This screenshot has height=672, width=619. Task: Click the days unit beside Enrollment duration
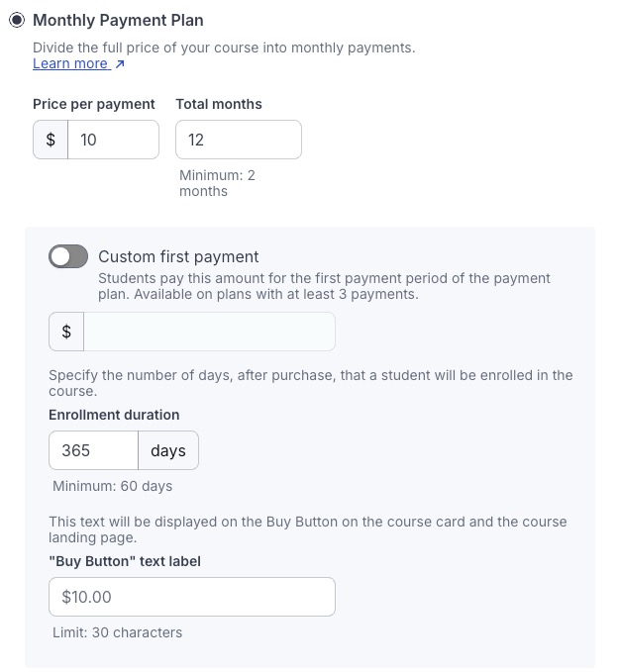point(168,450)
